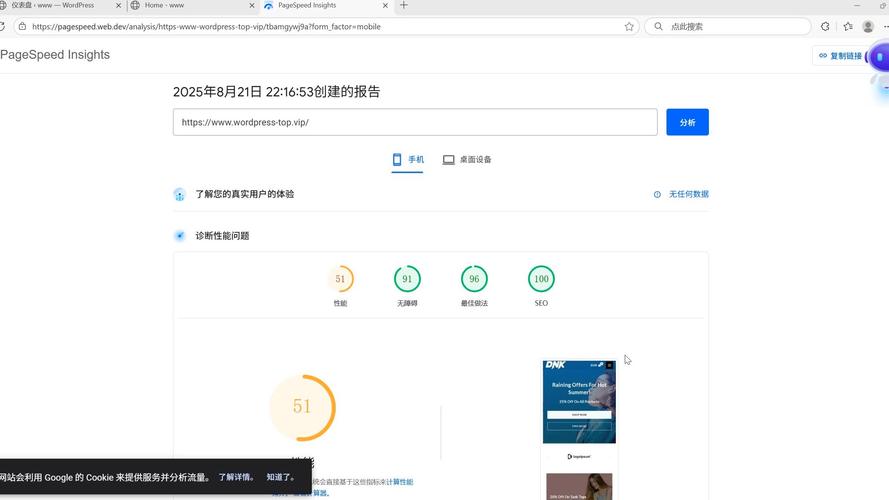Bookmark page with the star icon
This screenshot has width=889, height=500.
[x=629, y=27]
